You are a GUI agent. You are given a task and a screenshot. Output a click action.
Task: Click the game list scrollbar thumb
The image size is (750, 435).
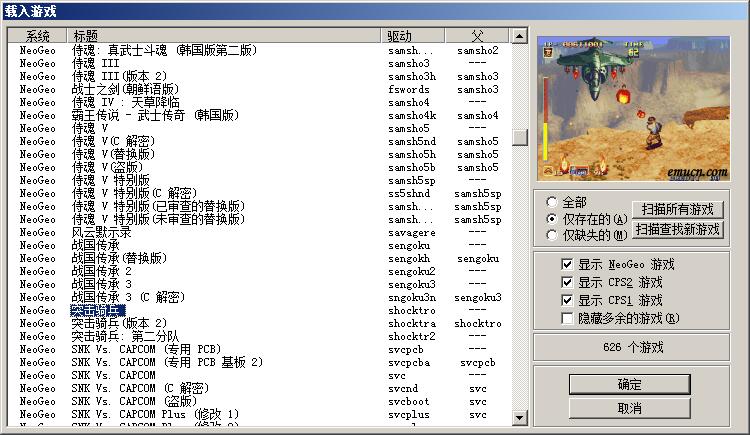tap(519, 137)
